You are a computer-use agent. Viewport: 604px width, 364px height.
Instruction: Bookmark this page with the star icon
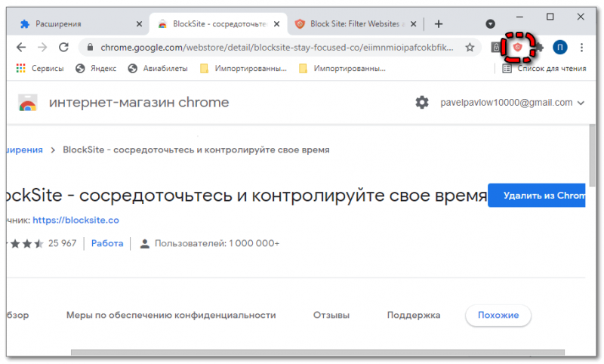[470, 48]
